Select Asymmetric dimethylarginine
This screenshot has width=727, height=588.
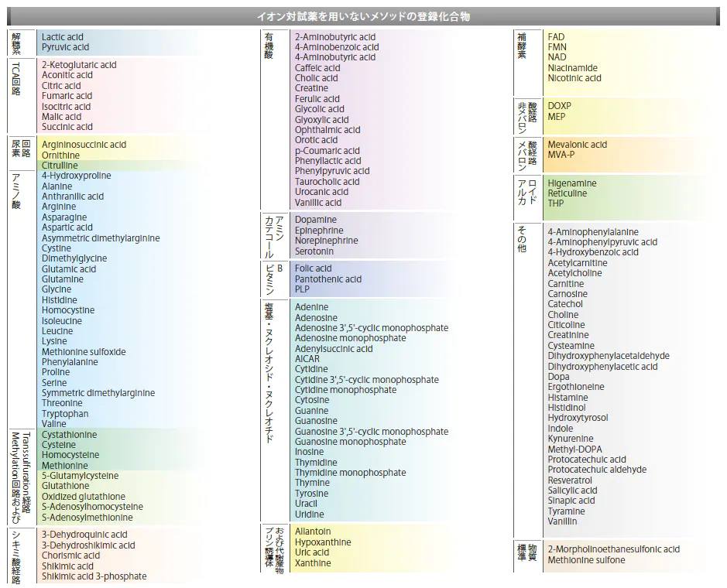[x=101, y=238]
